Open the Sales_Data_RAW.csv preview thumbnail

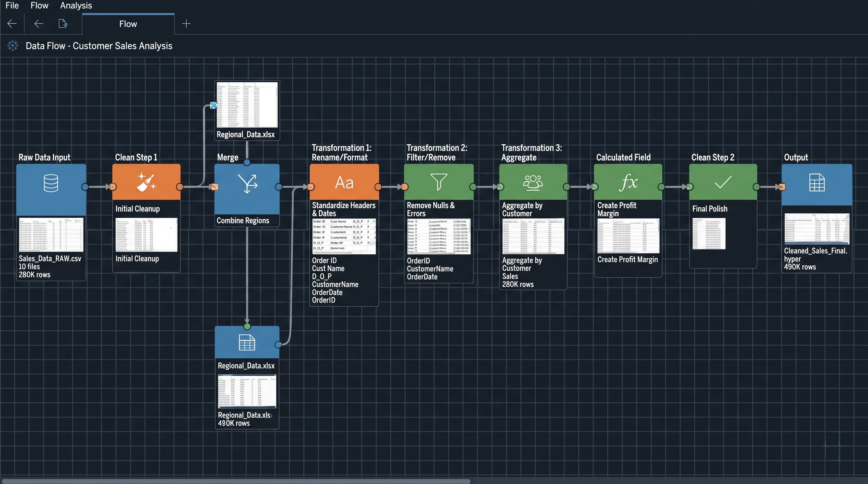click(51, 235)
